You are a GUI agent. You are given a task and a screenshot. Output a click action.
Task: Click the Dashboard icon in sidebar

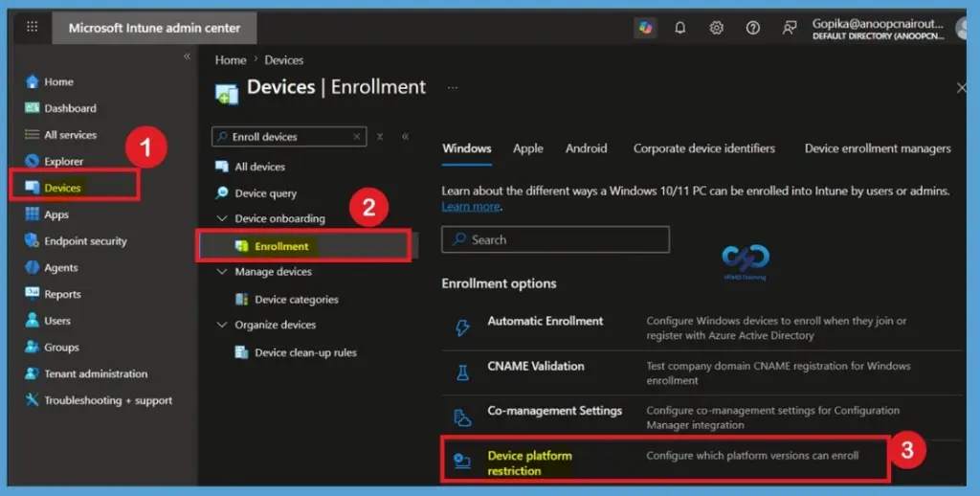coord(32,108)
